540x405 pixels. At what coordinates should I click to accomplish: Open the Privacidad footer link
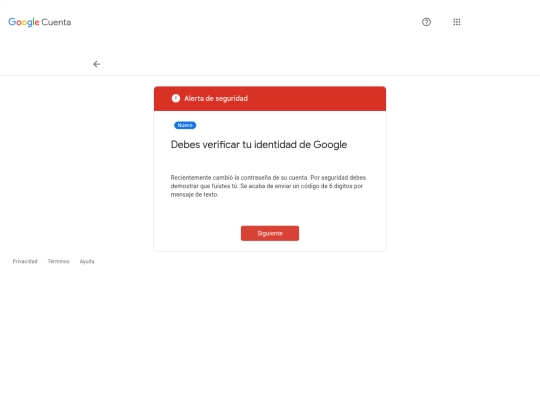pyautogui.click(x=25, y=261)
